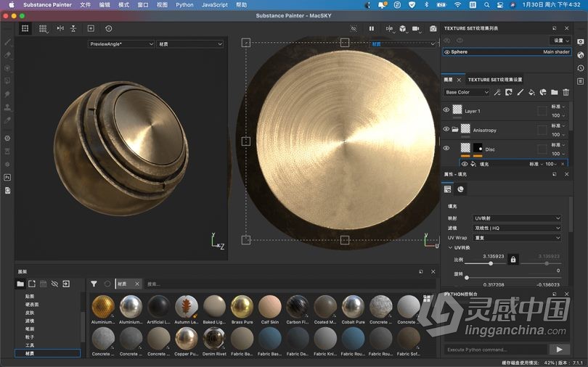
Task: Toggle visibility of Layer 1
Action: pos(446,110)
